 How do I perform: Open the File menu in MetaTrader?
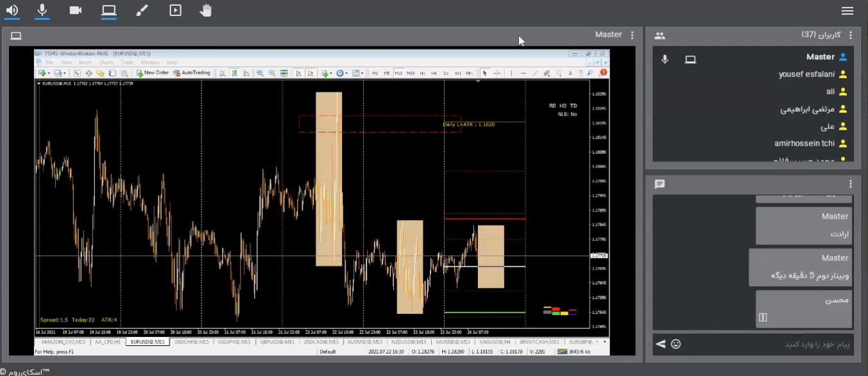click(x=49, y=63)
